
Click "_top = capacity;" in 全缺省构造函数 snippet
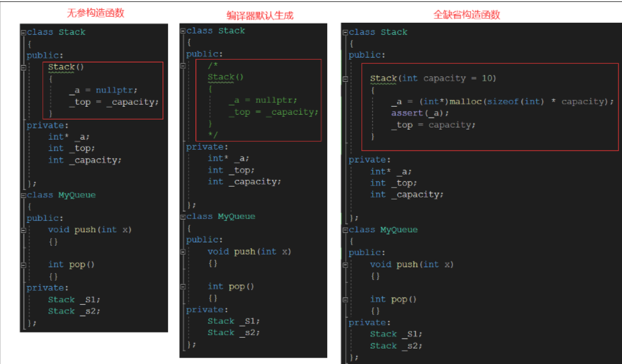pos(433,126)
